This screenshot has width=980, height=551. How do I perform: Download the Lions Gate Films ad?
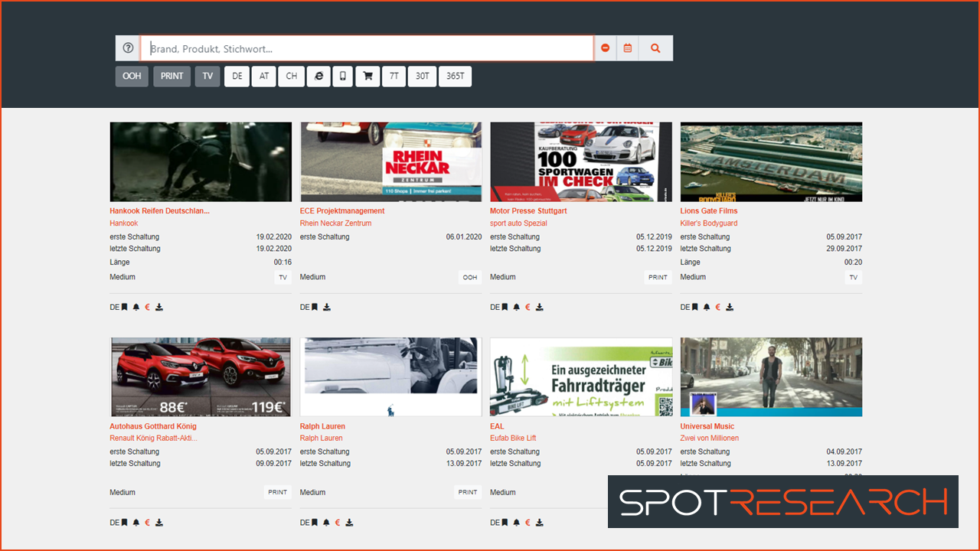730,308
